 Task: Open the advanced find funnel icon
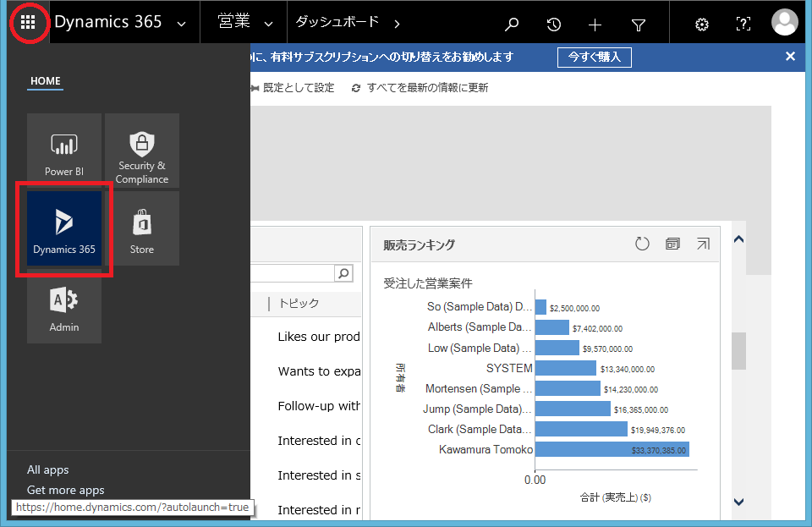tap(639, 25)
